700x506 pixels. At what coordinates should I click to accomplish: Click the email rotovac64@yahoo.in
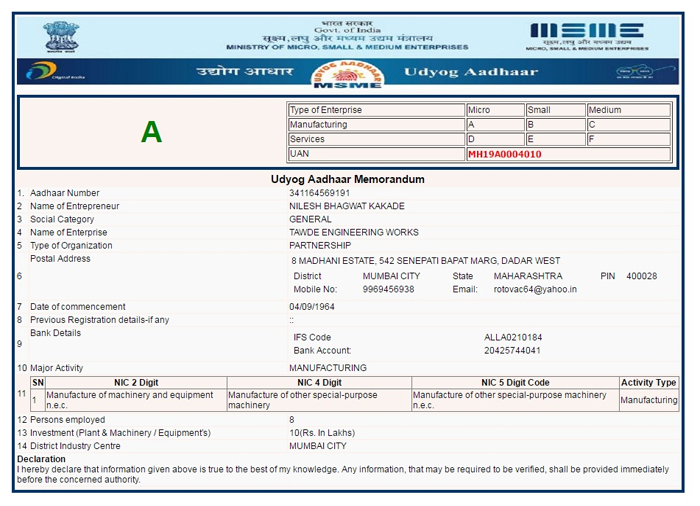(535, 289)
